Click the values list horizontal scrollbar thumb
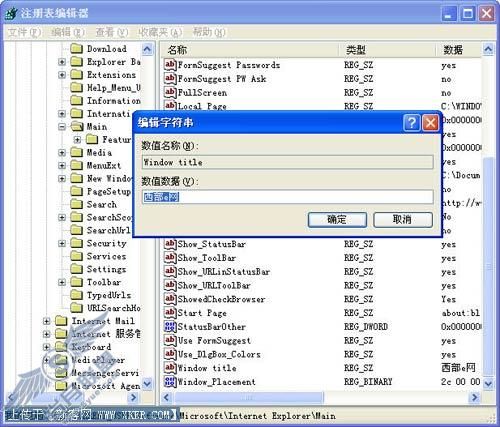 click(x=249, y=397)
